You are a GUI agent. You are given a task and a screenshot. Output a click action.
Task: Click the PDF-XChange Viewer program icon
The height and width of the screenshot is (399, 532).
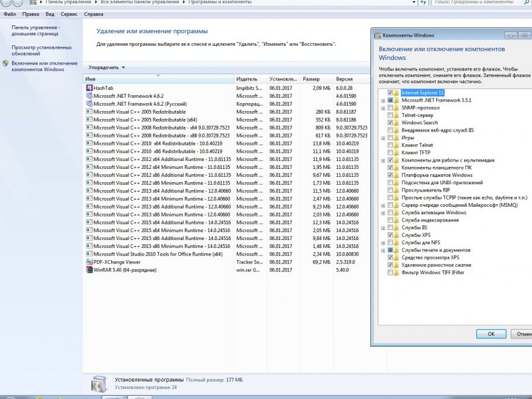tap(89, 262)
